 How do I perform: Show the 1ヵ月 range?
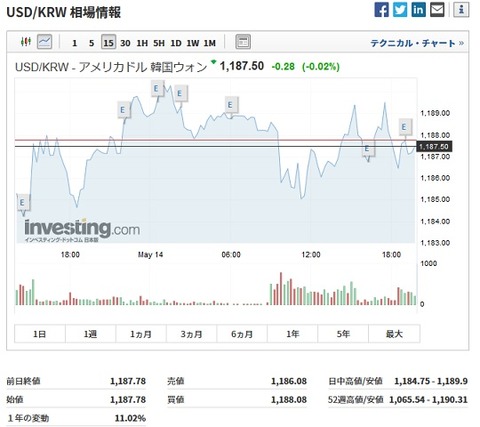tap(141, 334)
